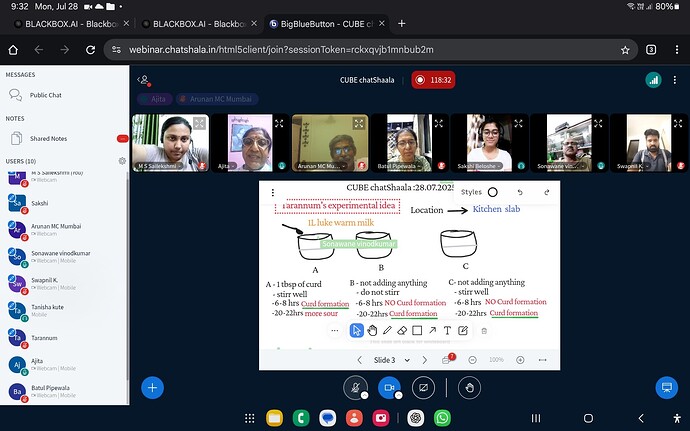Open whiteboard three-dot menu at slide top-left
The image size is (690, 431).
point(273,192)
